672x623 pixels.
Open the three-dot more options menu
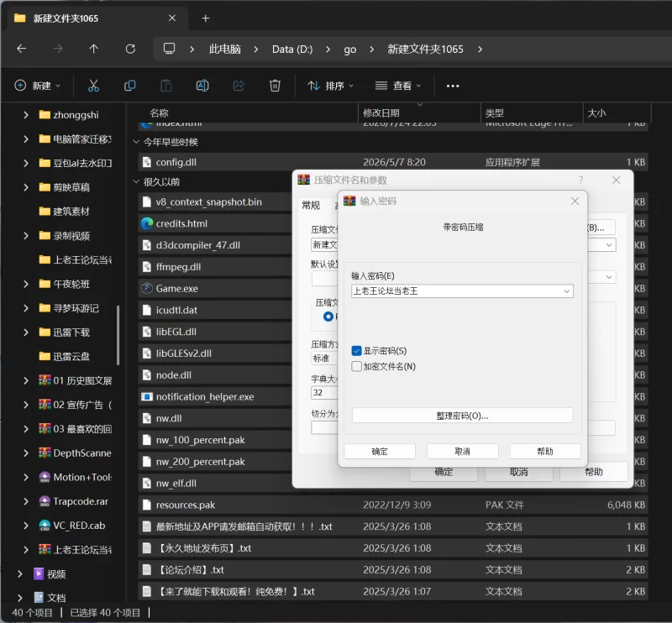pos(453,86)
